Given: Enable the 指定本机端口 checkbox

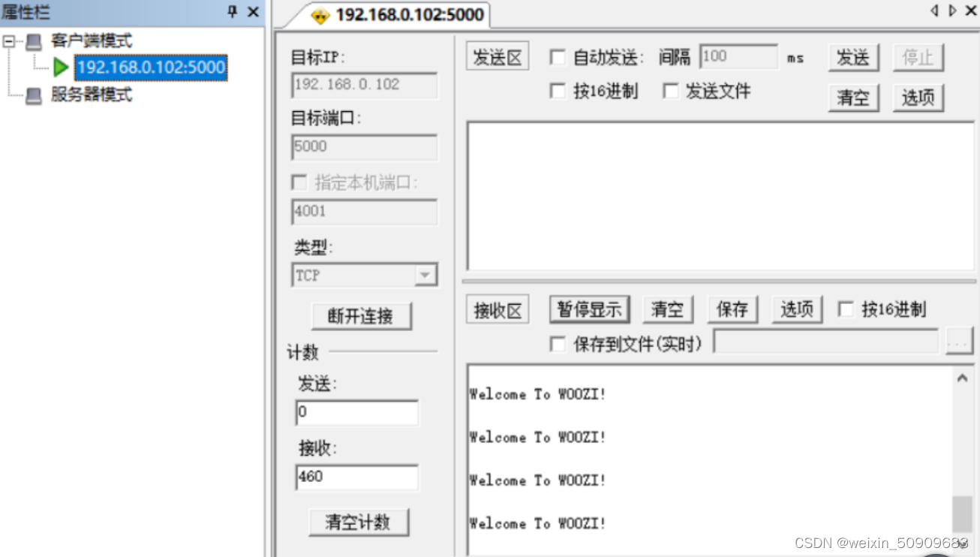Looking at the screenshot, I should 299,182.
